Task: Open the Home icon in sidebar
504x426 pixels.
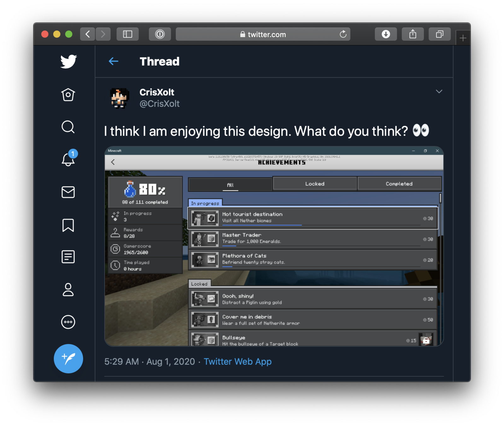Action: point(68,95)
